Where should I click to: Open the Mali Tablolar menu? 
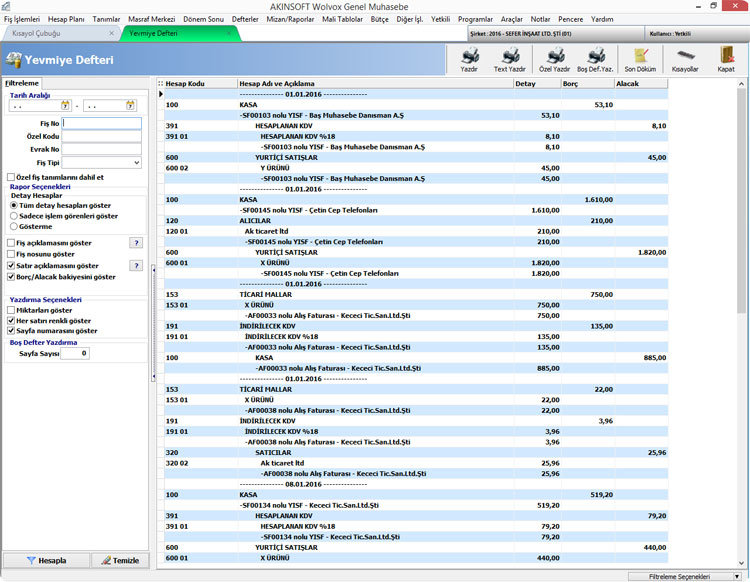point(342,19)
